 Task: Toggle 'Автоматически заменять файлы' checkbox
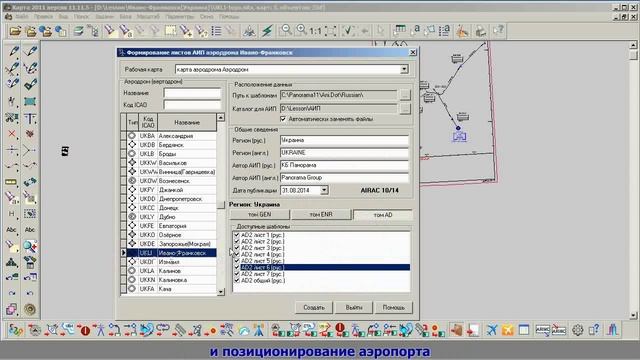tap(283, 119)
